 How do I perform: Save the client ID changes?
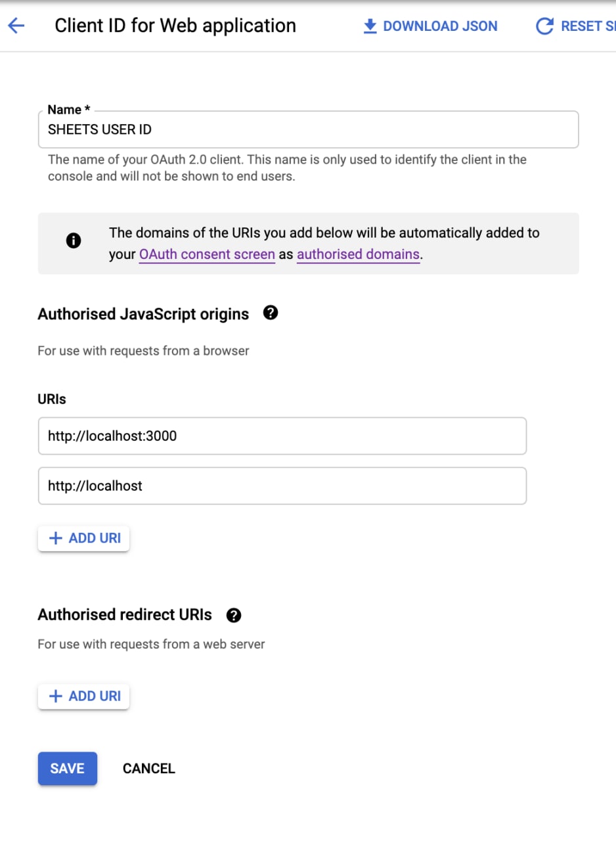click(x=67, y=768)
